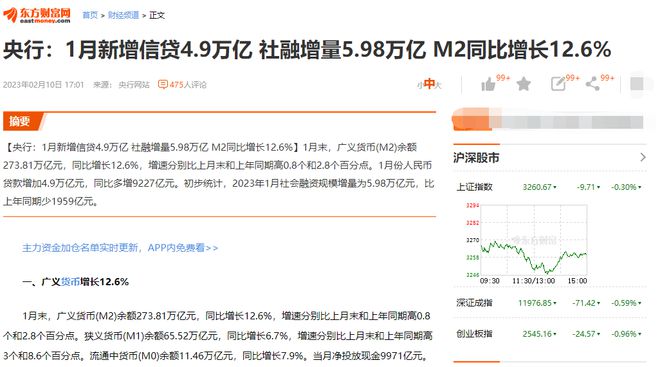Viewport: 660px width, 367px height.
Task: Click the comment bubble icon beside 475人评论
Action: pyautogui.click(x=162, y=85)
